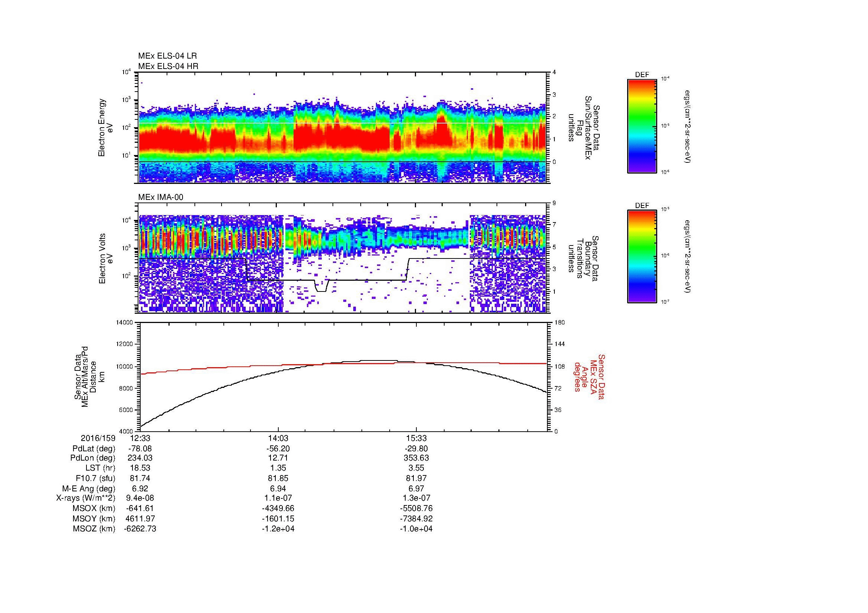The height and width of the screenshot is (613, 868).
Task: Select the time tick label "15:33"
Action: coord(416,438)
